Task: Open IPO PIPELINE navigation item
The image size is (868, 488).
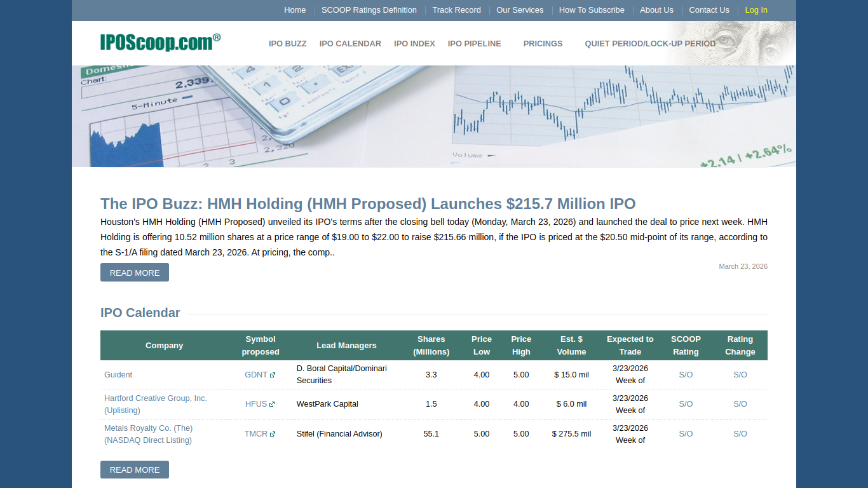Action: point(474,44)
